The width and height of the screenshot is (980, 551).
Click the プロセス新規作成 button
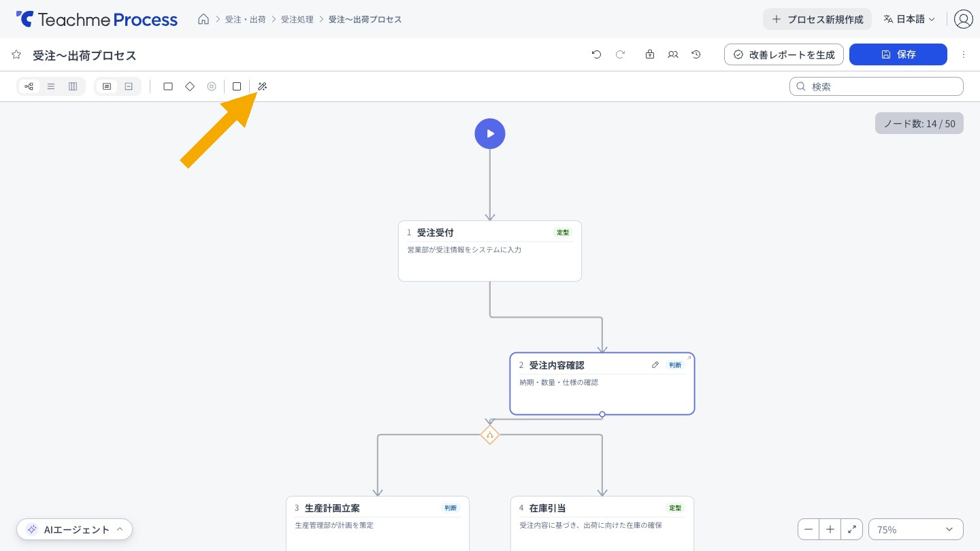[817, 19]
